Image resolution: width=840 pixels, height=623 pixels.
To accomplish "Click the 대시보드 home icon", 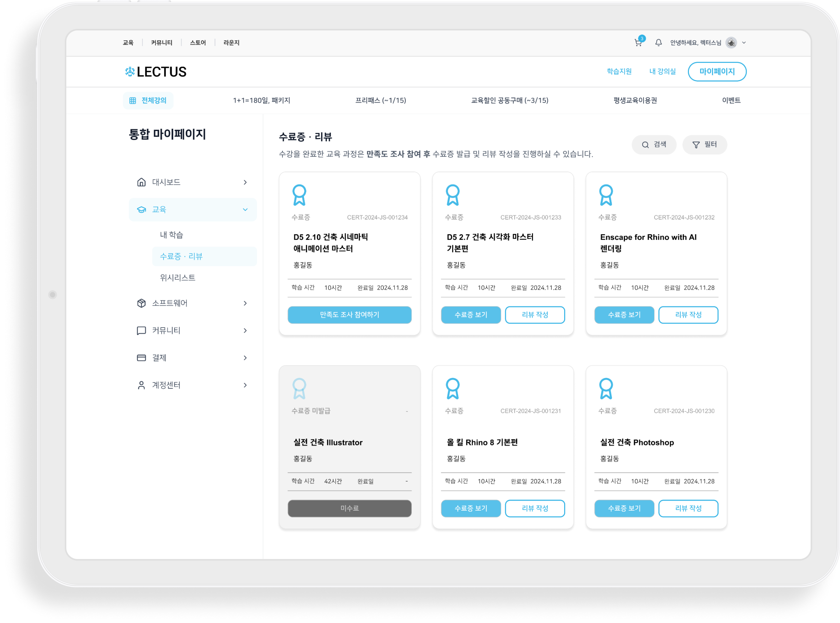I will (x=141, y=182).
